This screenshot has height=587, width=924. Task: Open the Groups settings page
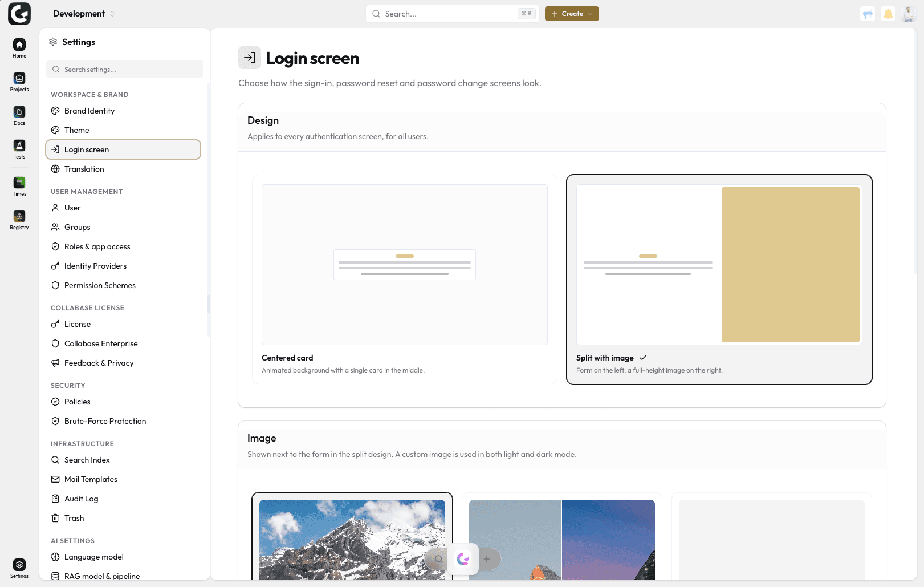click(123, 227)
